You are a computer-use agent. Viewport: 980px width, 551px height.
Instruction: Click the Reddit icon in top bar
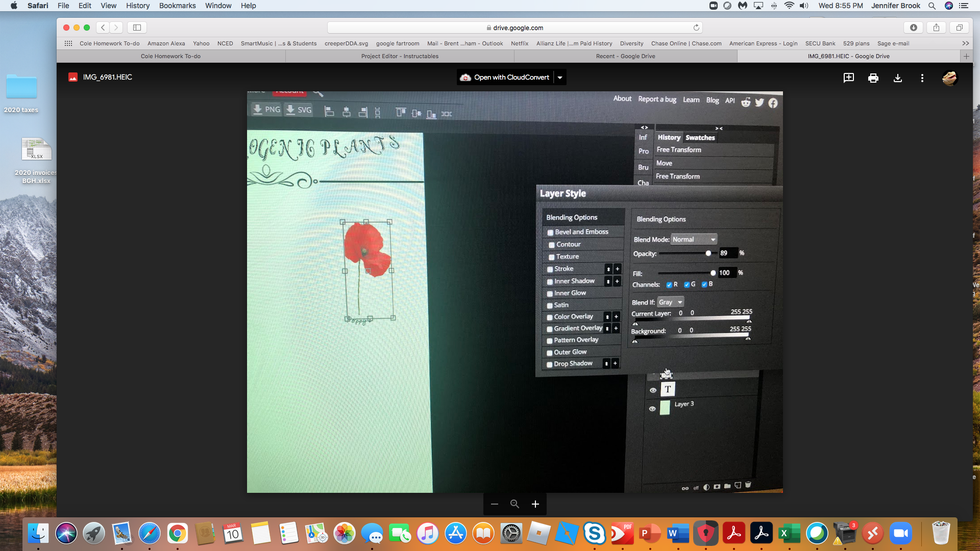pos(746,102)
